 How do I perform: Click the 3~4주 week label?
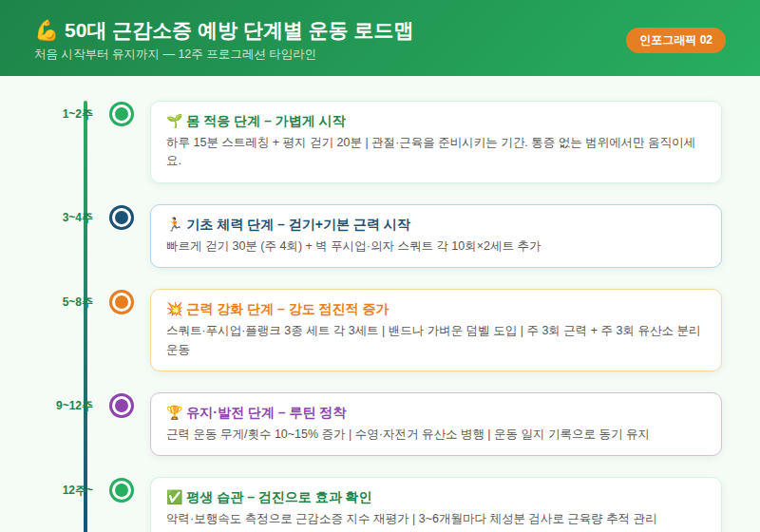(77, 217)
